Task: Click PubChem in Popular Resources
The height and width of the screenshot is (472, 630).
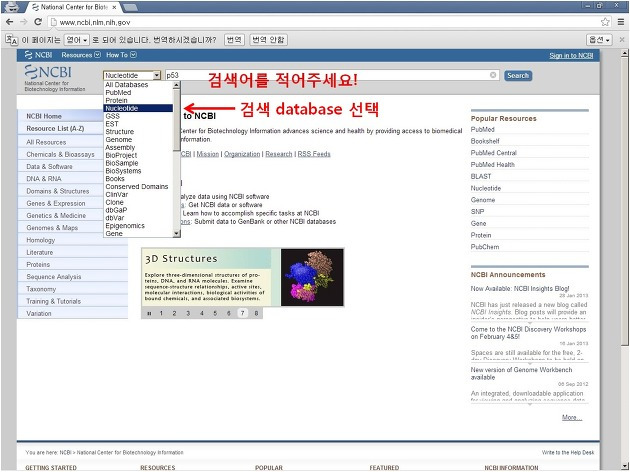Action: coord(485,247)
